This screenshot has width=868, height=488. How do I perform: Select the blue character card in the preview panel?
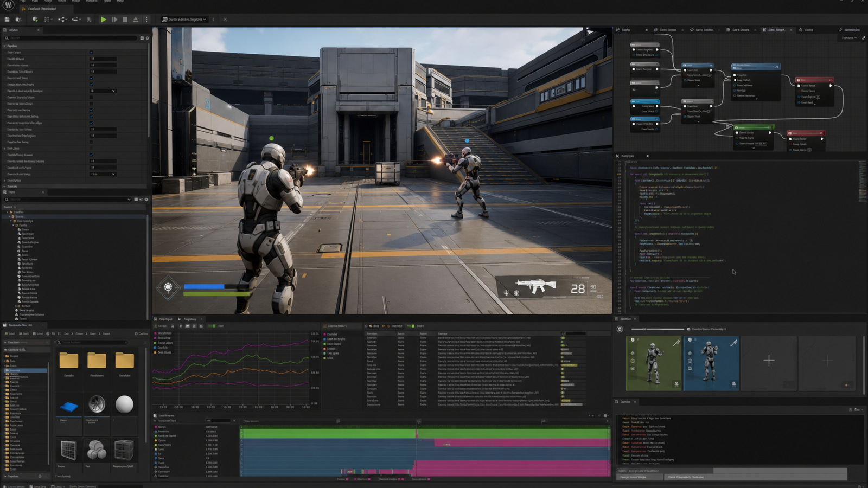[711, 363]
